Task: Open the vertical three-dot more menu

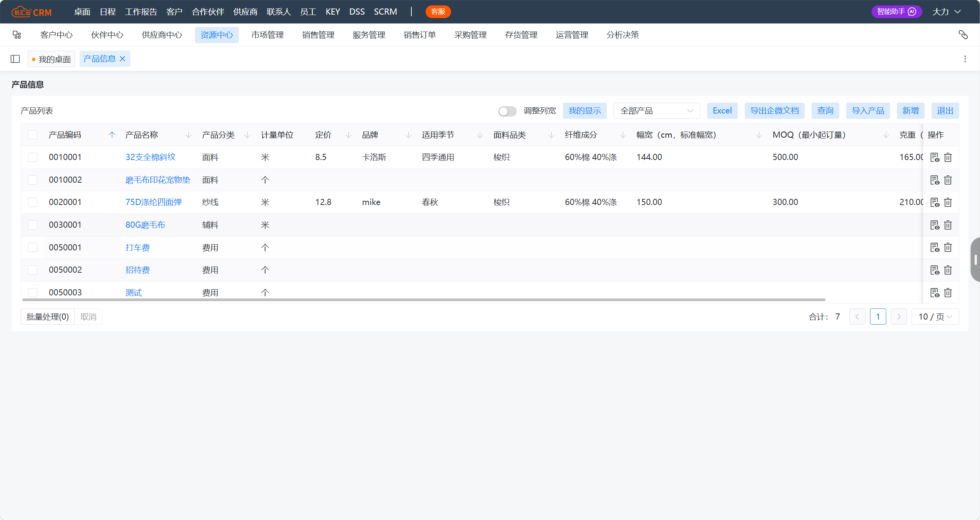Action: 965,59
